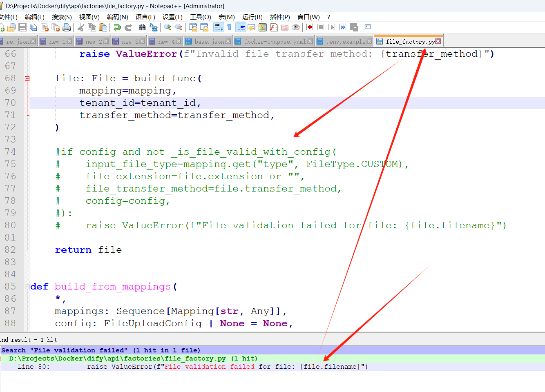Image resolution: width=545 pixels, height=392 pixels.
Task: Zoom in using the magnifier plus icon
Action: (168, 27)
